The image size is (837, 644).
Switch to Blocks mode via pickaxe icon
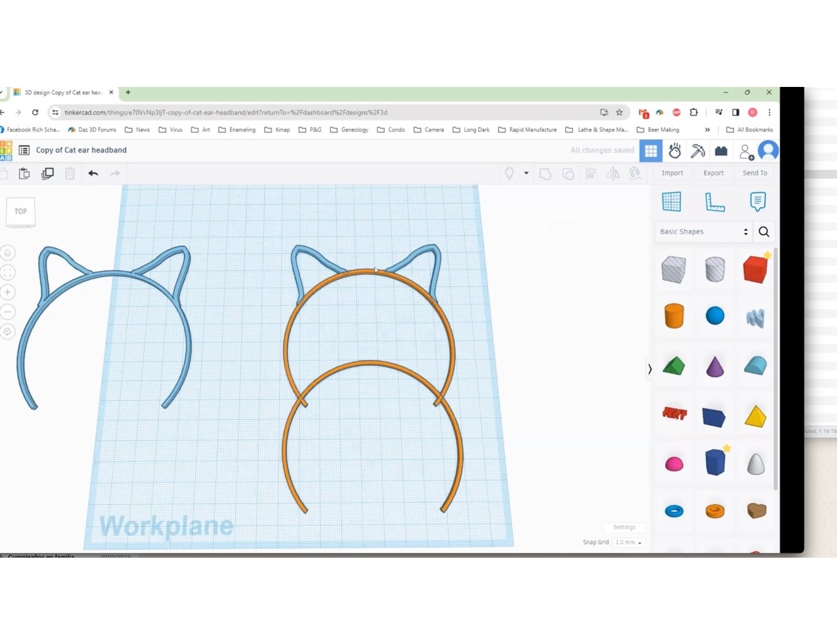697,150
